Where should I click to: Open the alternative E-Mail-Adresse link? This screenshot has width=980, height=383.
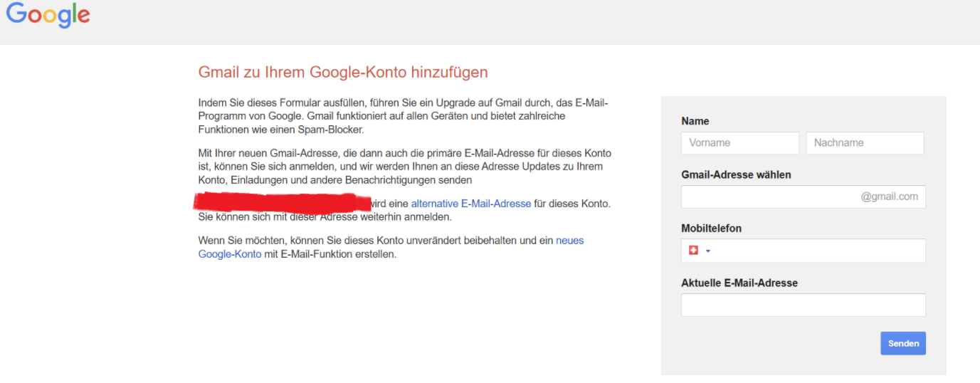(x=471, y=204)
